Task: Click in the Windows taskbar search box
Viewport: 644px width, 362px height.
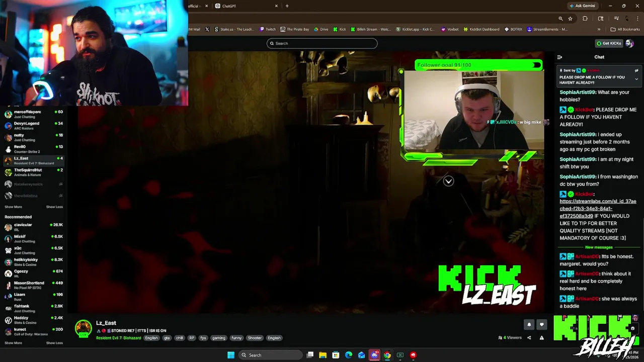Action: pos(270,355)
